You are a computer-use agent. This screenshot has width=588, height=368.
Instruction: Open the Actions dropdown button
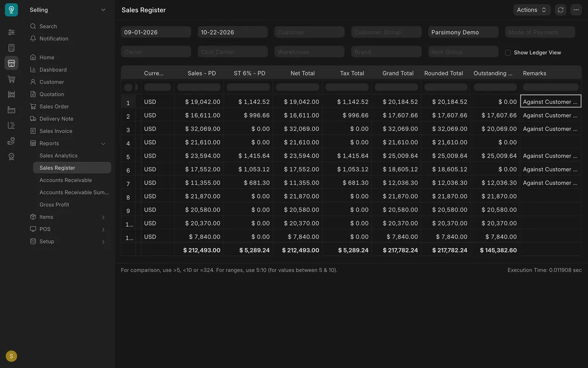click(x=532, y=10)
